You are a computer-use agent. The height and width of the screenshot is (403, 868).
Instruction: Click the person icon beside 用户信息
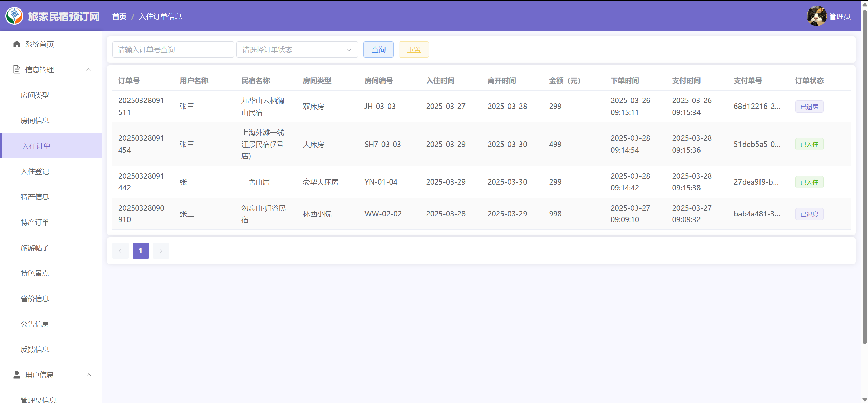pyautogui.click(x=17, y=375)
